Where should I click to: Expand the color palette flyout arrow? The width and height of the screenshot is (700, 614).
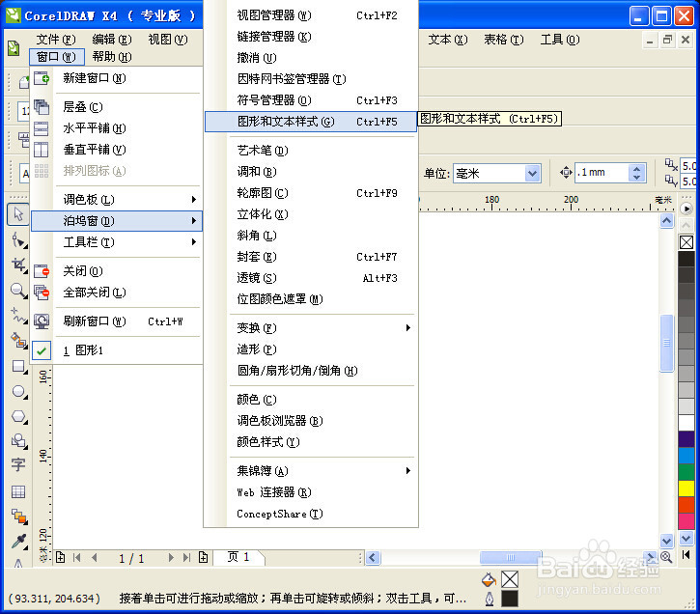pyautogui.click(x=686, y=209)
